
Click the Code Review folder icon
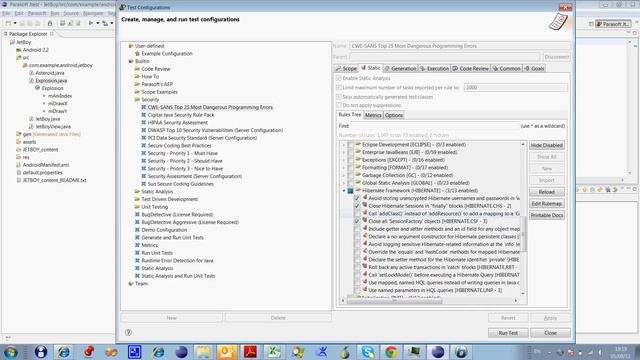[137, 69]
